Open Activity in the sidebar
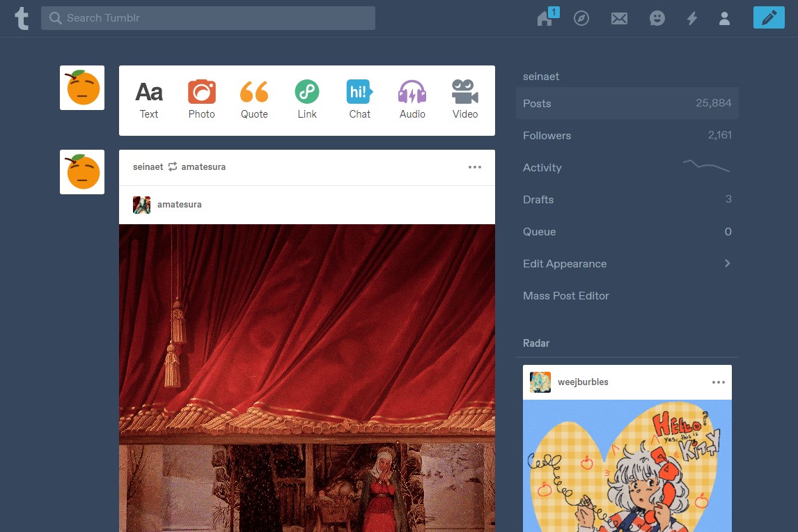The width and height of the screenshot is (798, 532). (x=627, y=168)
